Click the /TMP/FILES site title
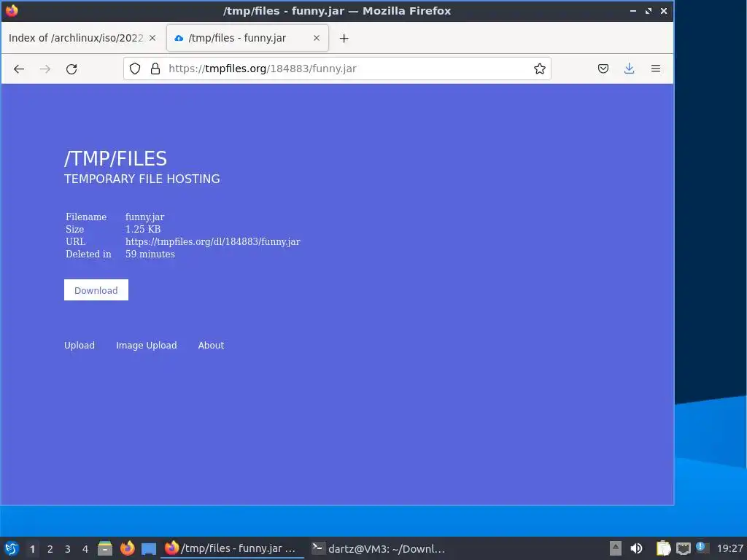This screenshot has height=560, width=747. 116,158
